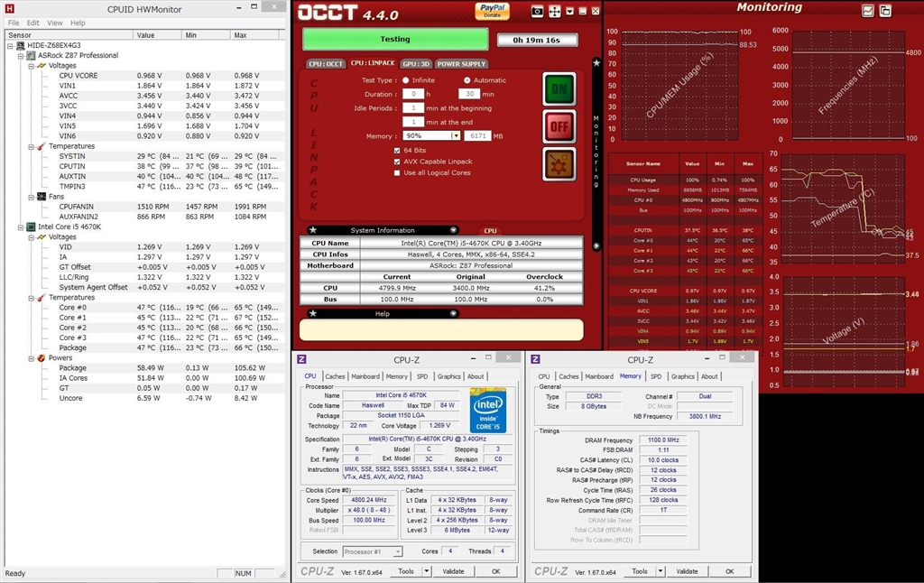Click the windows icon in the Monitoring header
Image resolution: width=924 pixels, height=583 pixels.
885,11
